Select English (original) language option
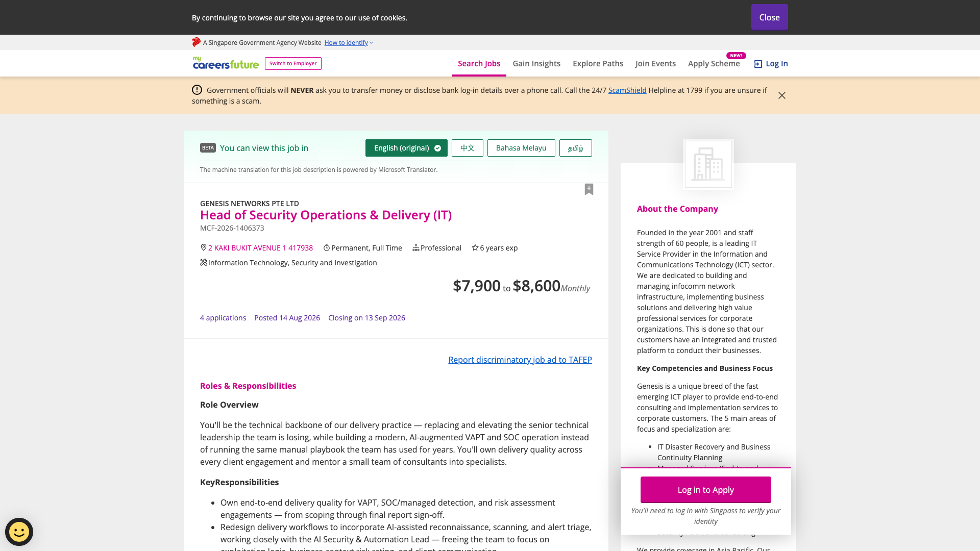Screen dimensions: 980x551 pos(406,148)
